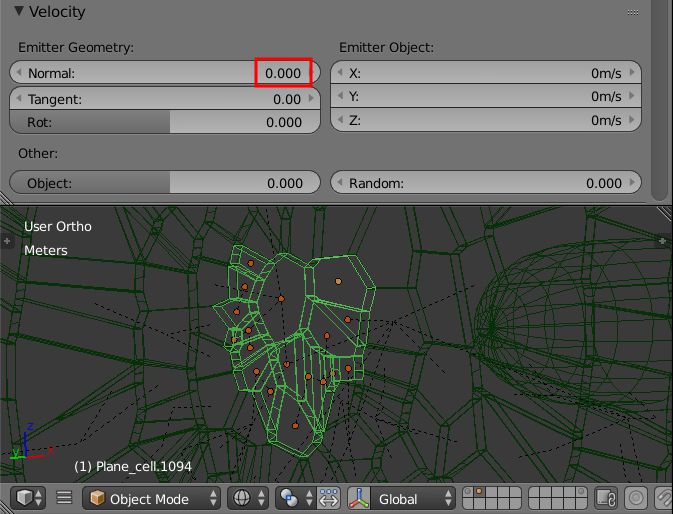Toggle the 3D manipulator widget icon
Image resolution: width=673 pixels, height=514 pixels.
coord(359,498)
